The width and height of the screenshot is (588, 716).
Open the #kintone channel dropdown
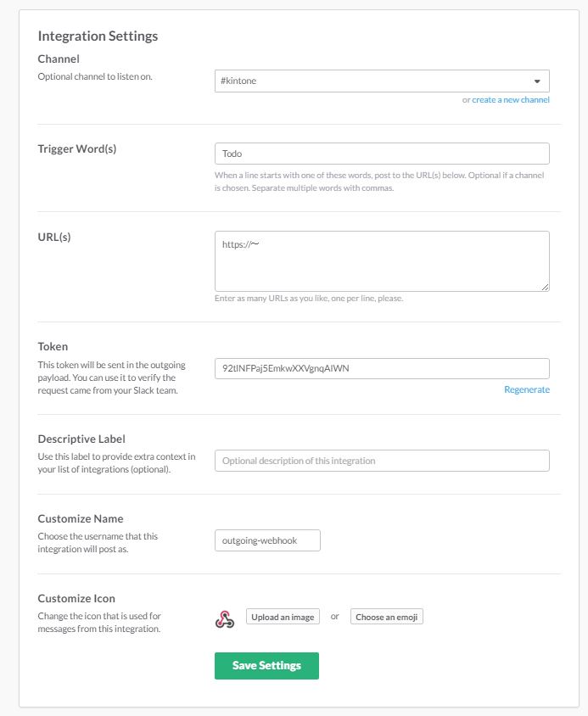(382, 81)
